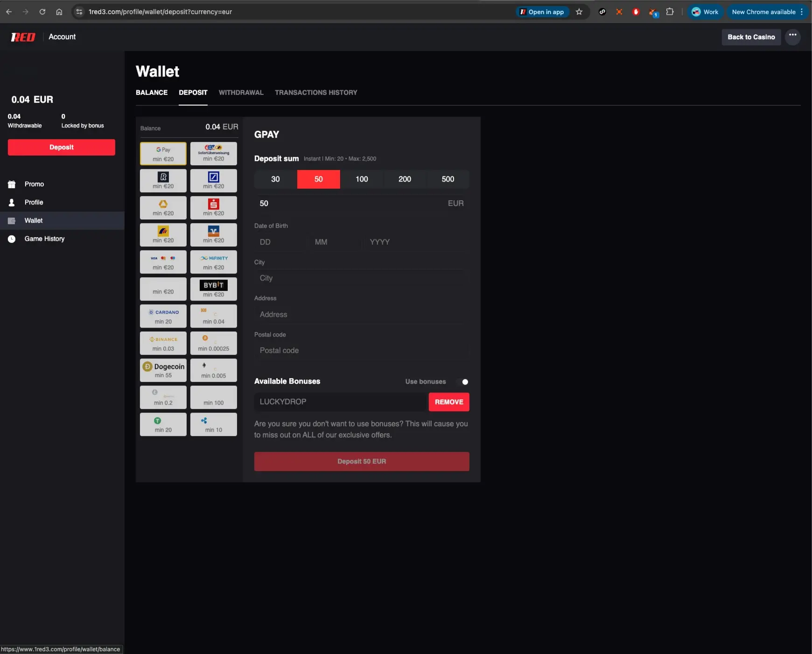This screenshot has width=812, height=654.
Task: Open Chrome extensions puzzle icon
Action: [670, 12]
